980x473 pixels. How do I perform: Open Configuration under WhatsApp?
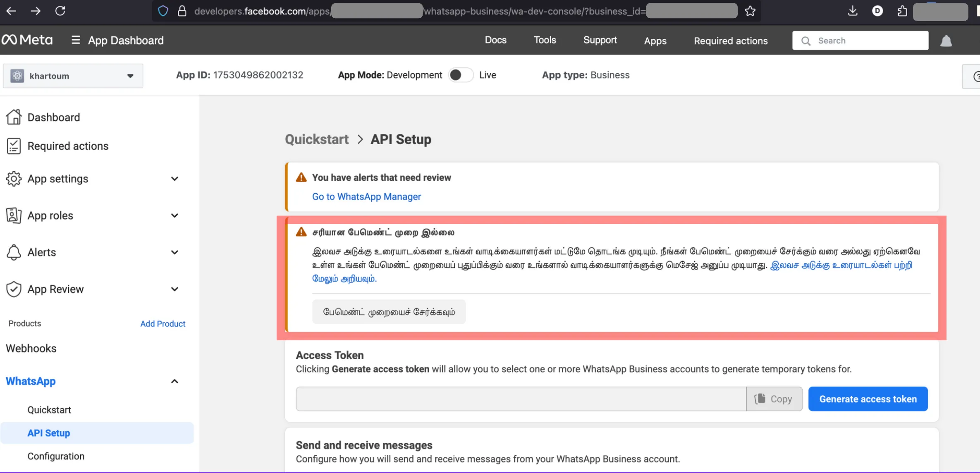(x=56, y=456)
